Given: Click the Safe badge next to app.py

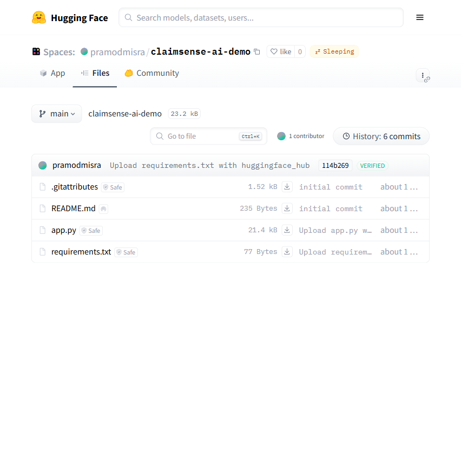Looking at the screenshot, I should pyautogui.click(x=91, y=231).
